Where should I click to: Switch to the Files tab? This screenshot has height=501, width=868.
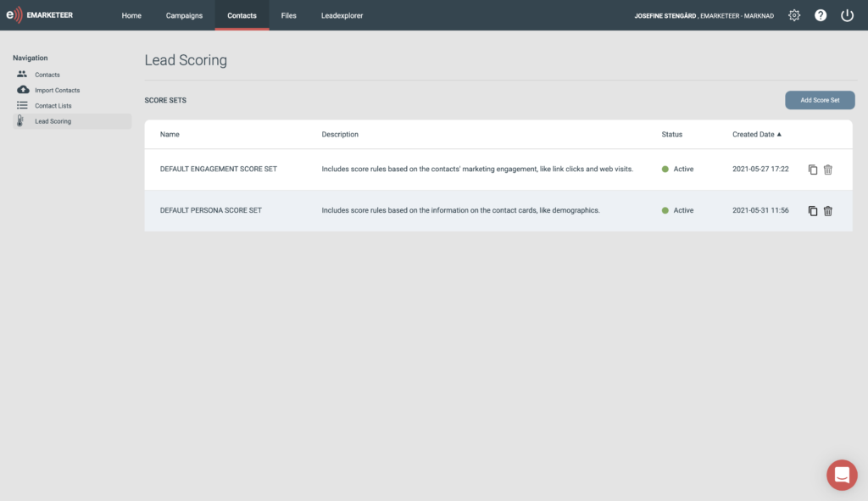288,15
